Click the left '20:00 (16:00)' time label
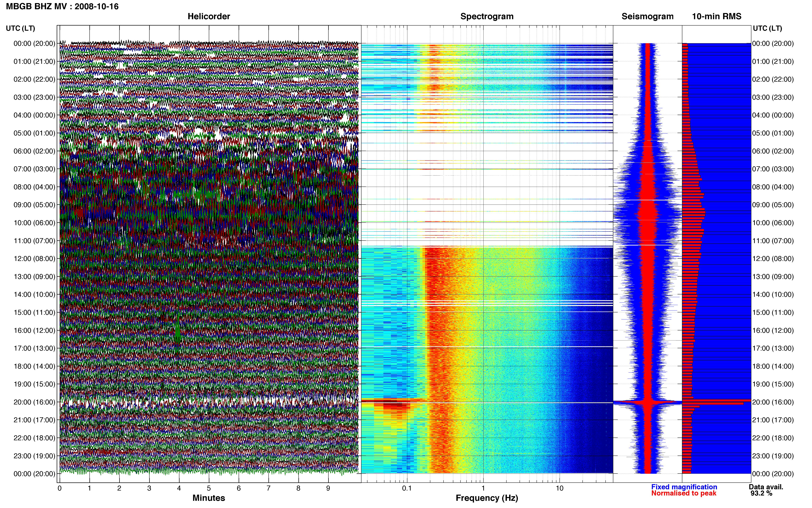Screen dimensions: 812x508 [34, 402]
